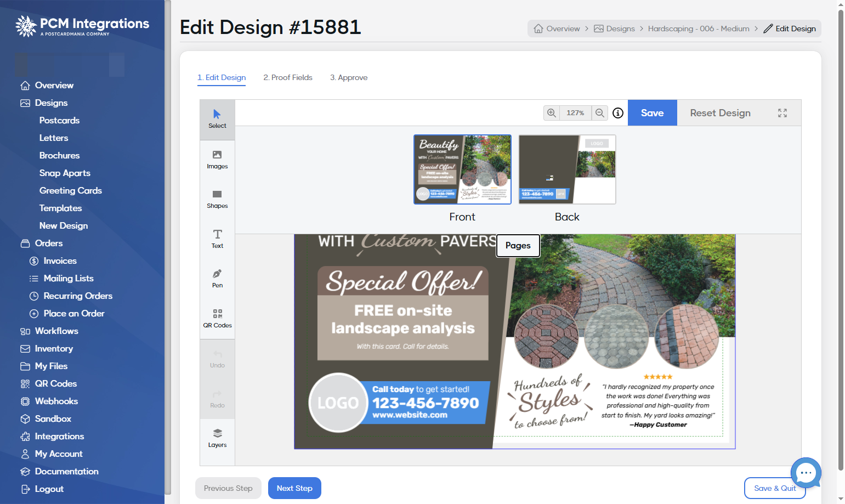Select the 123-456-7890 phone number text
845x504 pixels.
point(426,403)
